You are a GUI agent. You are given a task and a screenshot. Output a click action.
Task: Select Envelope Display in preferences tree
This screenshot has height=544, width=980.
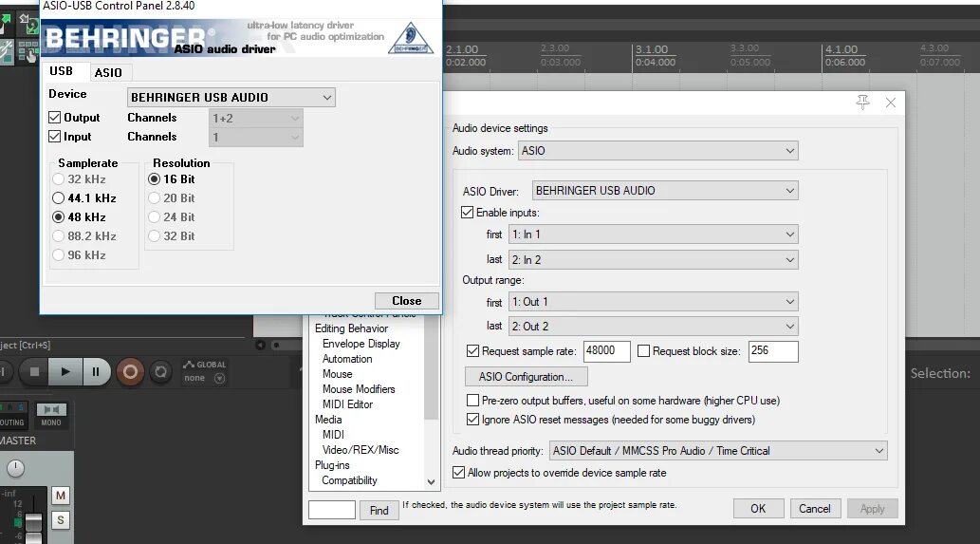point(361,344)
